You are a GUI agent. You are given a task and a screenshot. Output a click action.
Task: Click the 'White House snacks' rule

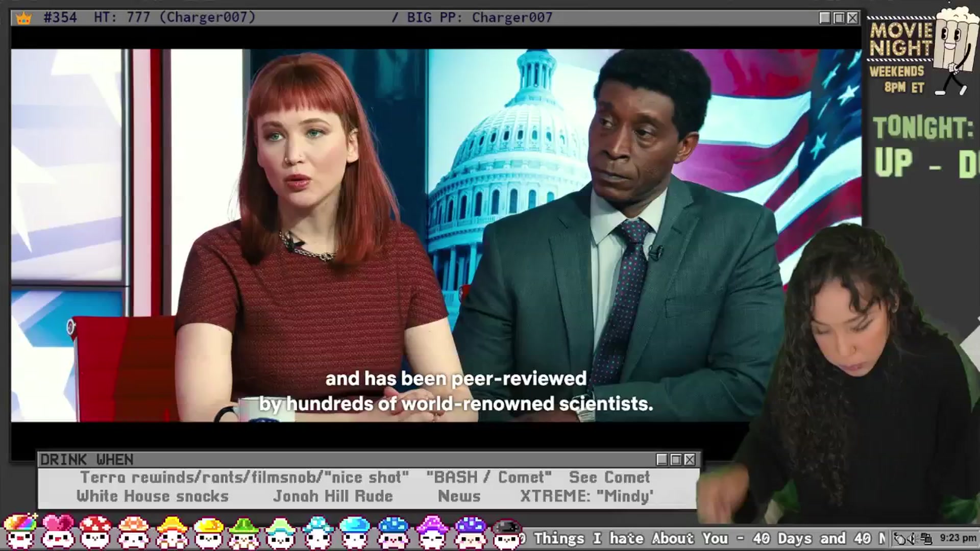[x=153, y=496]
